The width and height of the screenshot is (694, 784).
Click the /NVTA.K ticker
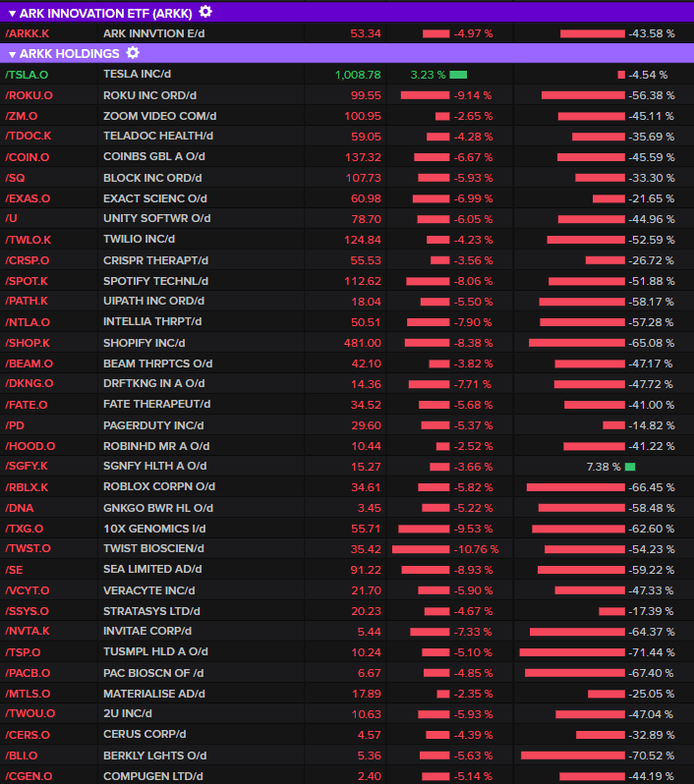(28, 631)
